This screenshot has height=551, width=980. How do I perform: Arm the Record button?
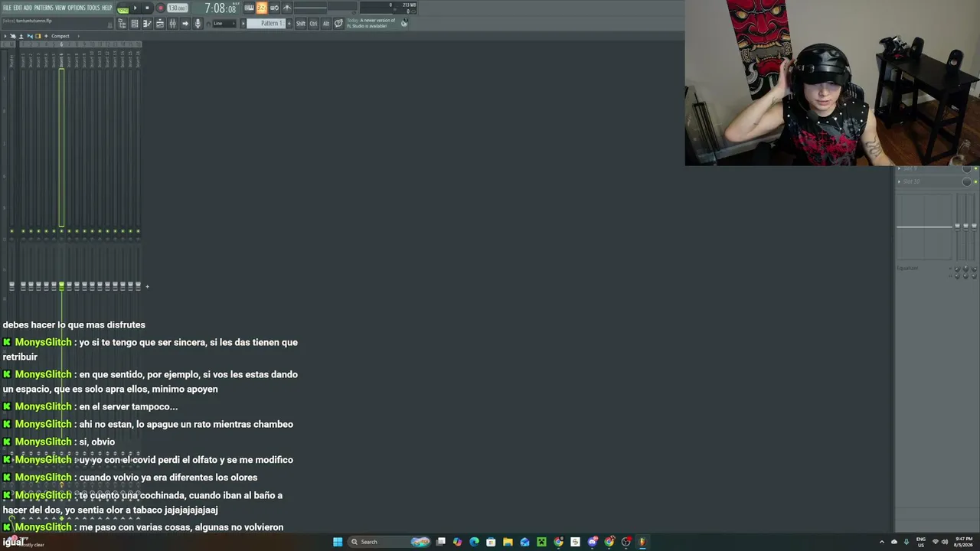coord(160,8)
